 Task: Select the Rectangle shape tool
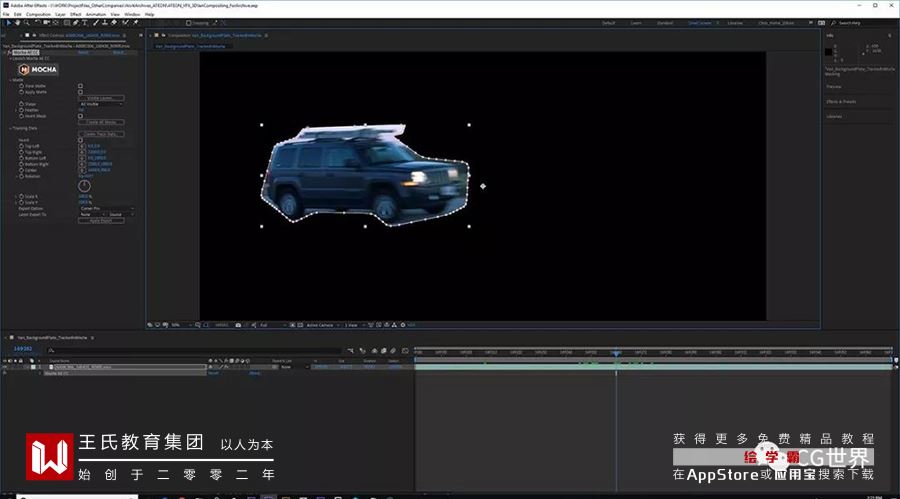[x=67, y=22]
